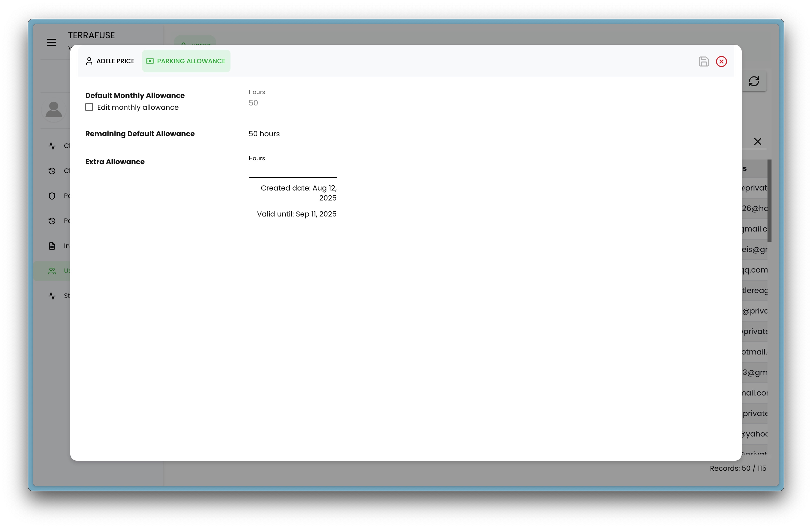Select the Users people icon in sidebar

tap(52, 271)
